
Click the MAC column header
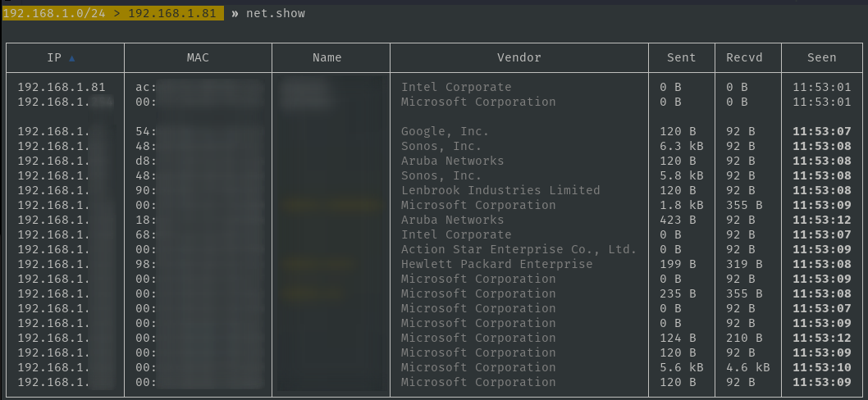(198, 57)
